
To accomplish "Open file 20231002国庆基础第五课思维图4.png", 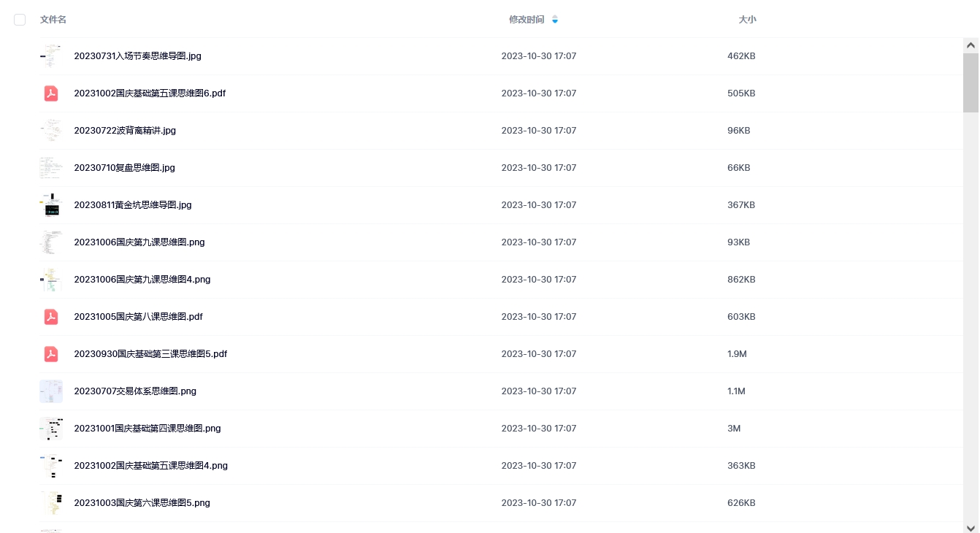I will (150, 466).
